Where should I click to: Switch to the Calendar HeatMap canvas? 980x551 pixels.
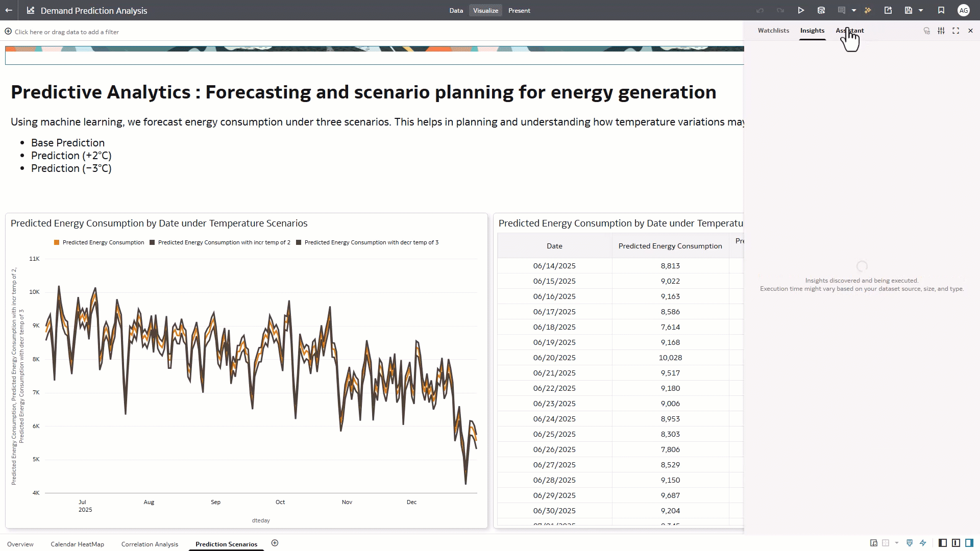[77, 544]
